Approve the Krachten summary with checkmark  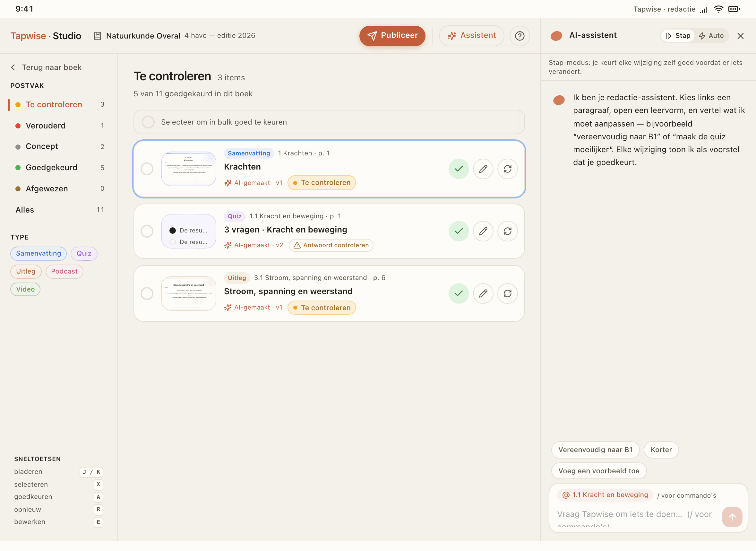click(459, 169)
